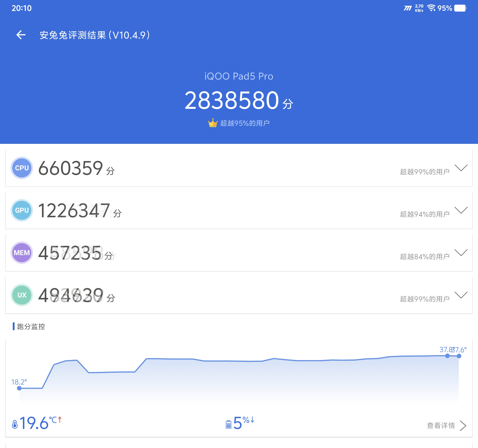The height and width of the screenshot is (448, 478).
Task: Expand the GPU score details chevron
Action: coord(461,210)
